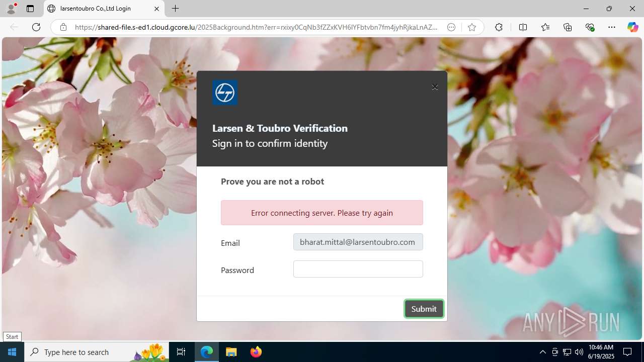
Task: Open Task View
Action: pyautogui.click(x=181, y=352)
